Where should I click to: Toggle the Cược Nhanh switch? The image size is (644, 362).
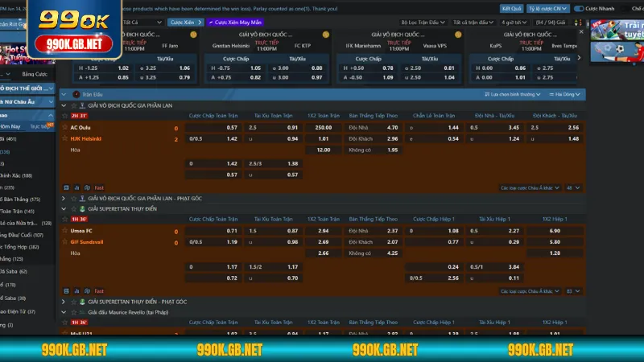(x=579, y=9)
